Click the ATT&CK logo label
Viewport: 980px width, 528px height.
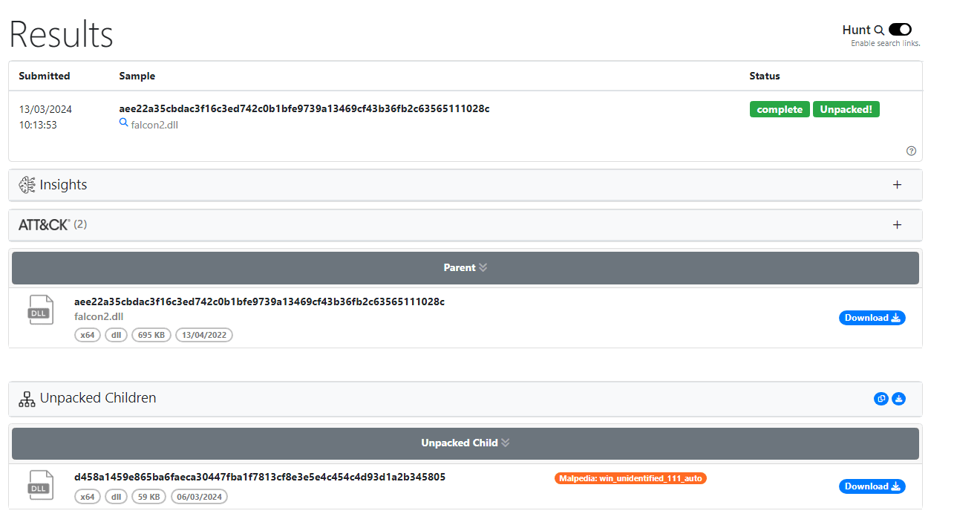pyautogui.click(x=44, y=224)
